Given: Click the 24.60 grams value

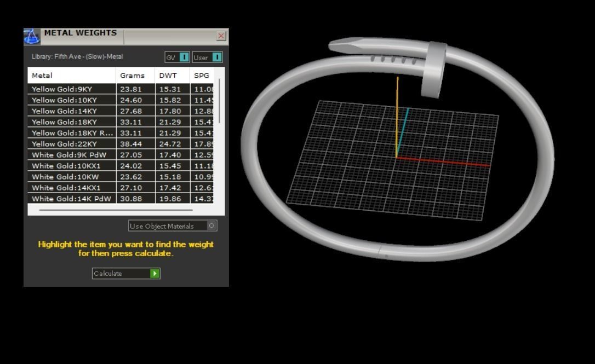Looking at the screenshot, I should pos(131,100).
